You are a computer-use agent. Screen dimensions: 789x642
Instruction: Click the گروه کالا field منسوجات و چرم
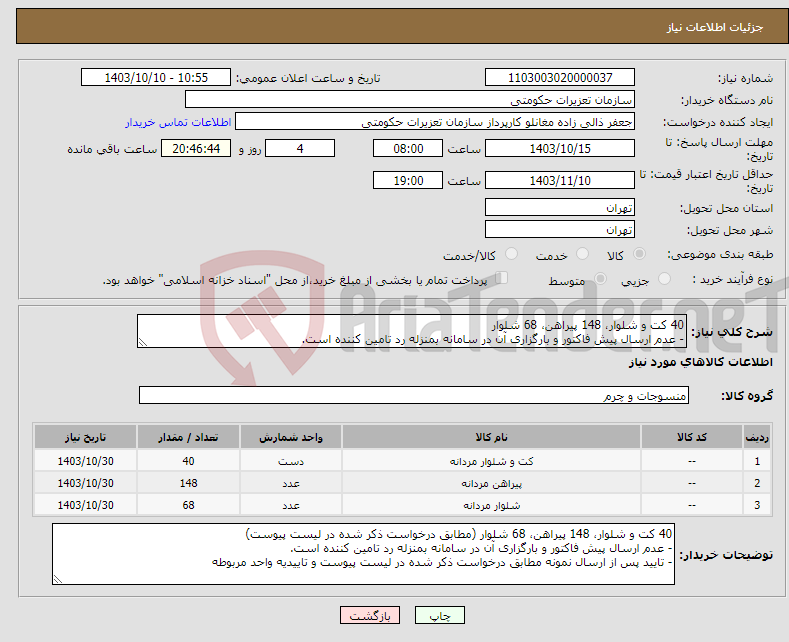pos(414,395)
